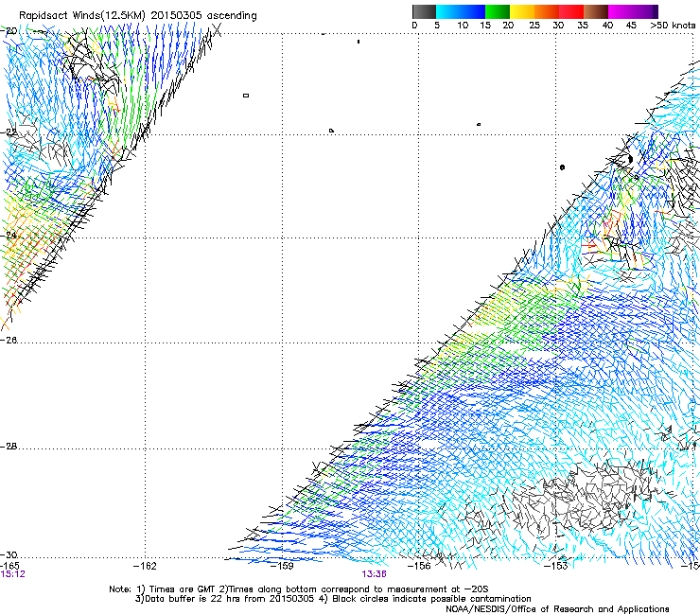Image resolution: width=700 pixels, height=615 pixels.
Task: Click the '-159' longitude label
Action: [282, 566]
